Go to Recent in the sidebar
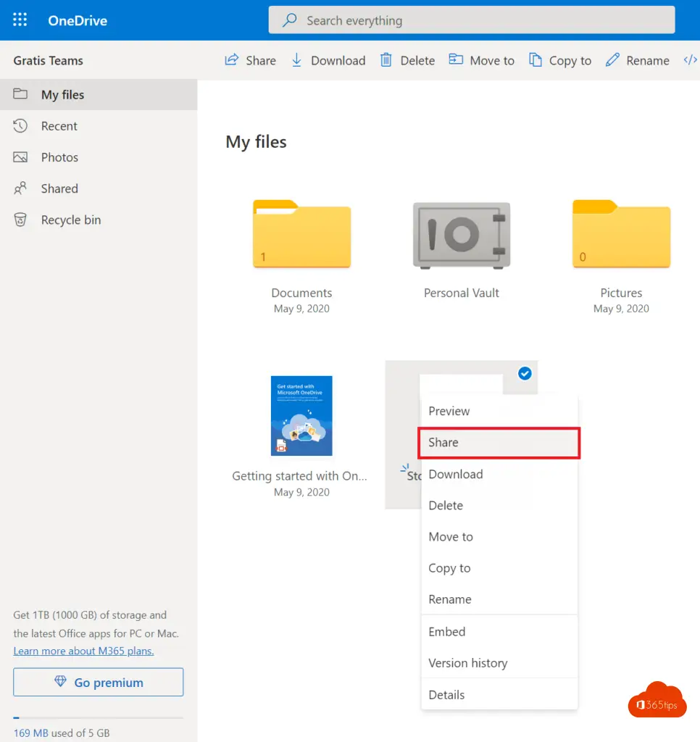 pyautogui.click(x=99, y=126)
